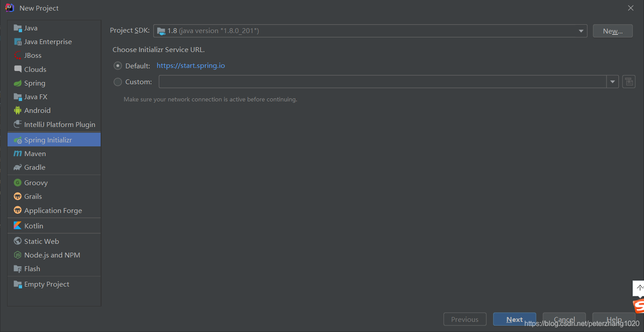644x332 pixels.
Task: Open the Project SDK dropdown arrow
Action: click(581, 31)
